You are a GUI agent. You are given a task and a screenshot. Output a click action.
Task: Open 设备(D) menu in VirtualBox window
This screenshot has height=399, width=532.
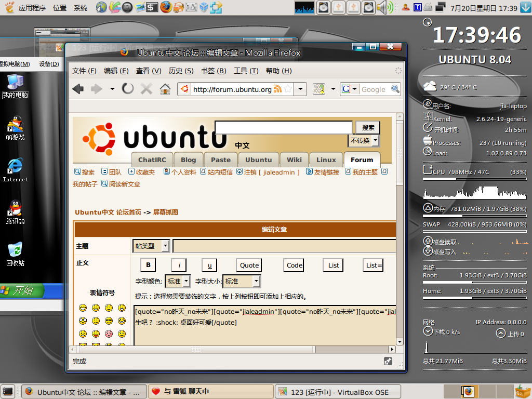pyautogui.click(x=49, y=64)
